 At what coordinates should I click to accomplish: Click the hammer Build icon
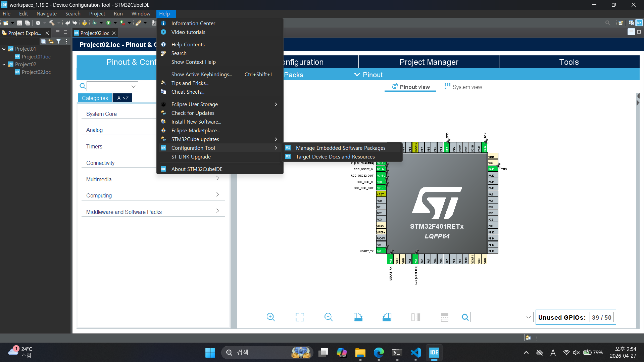pyautogui.click(x=52, y=23)
